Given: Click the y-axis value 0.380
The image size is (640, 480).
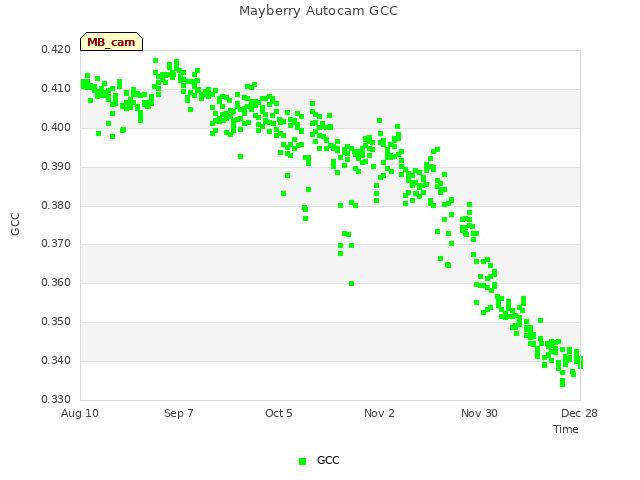Looking at the screenshot, I should pyautogui.click(x=56, y=205).
